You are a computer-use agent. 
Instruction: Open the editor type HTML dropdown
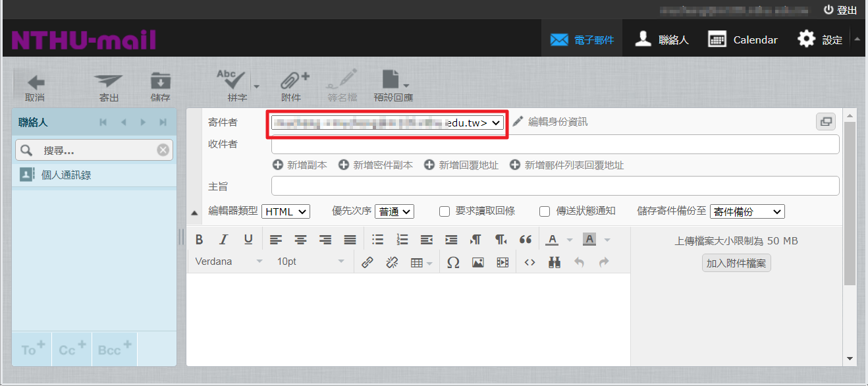[285, 211]
